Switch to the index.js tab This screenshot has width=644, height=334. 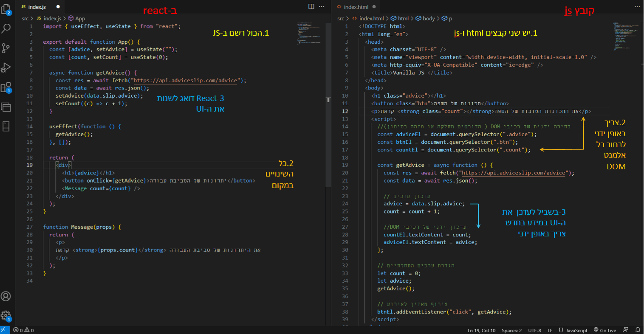point(36,6)
